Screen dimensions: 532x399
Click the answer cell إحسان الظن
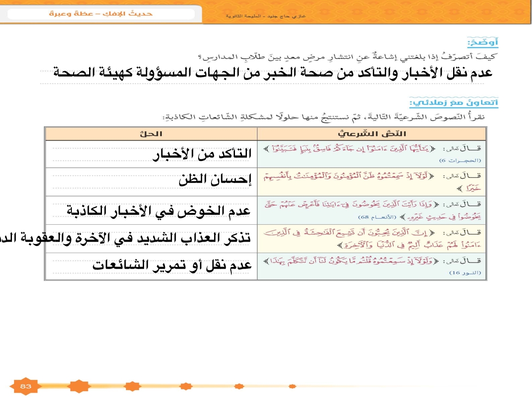(x=215, y=181)
